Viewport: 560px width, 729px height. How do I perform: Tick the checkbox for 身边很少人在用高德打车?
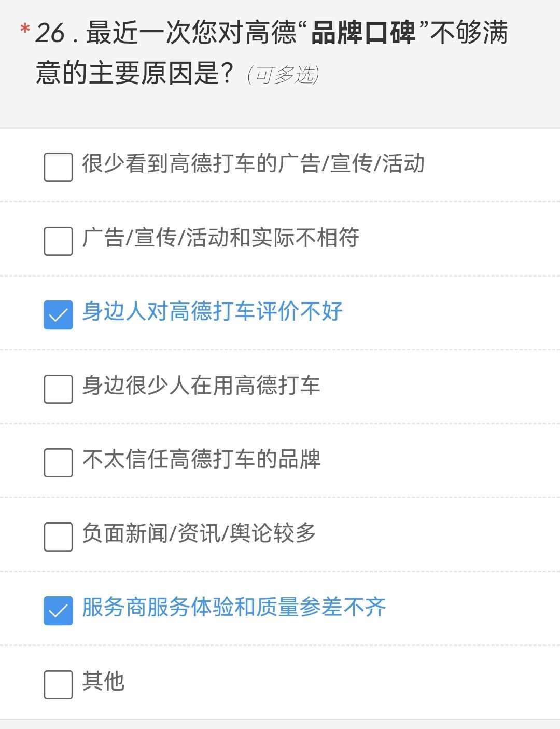[x=58, y=389]
